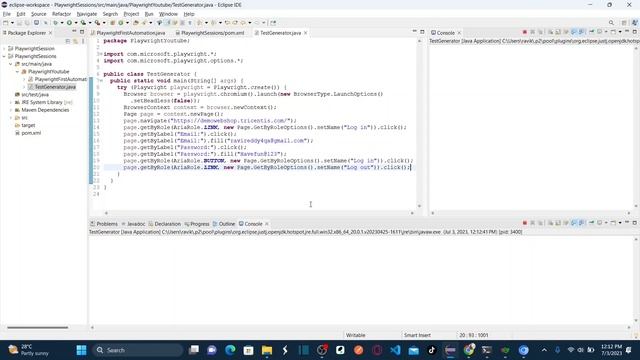Switch to the Declaration tab
640x360 pixels.
pyautogui.click(x=164, y=224)
